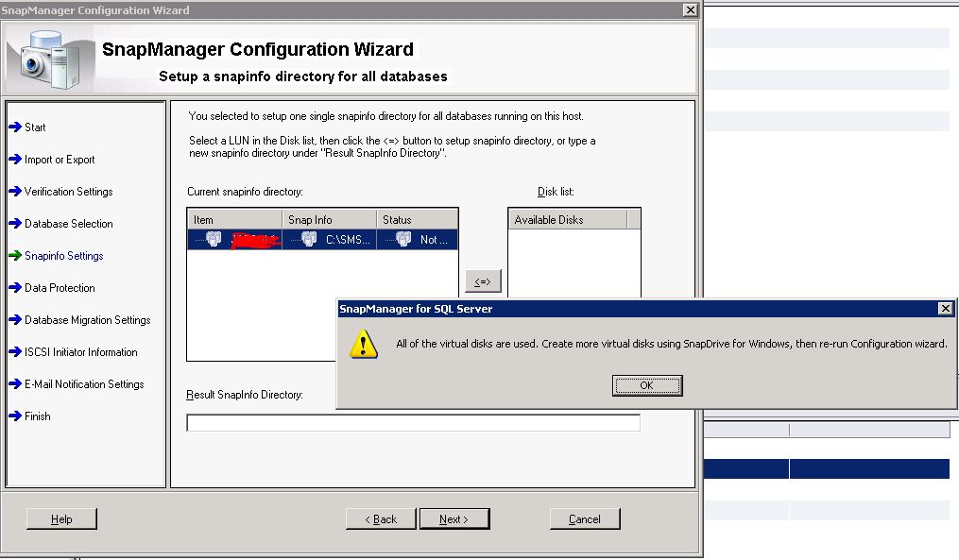This screenshot has height=560, width=959.
Task: Click the Back button
Action: (381, 519)
